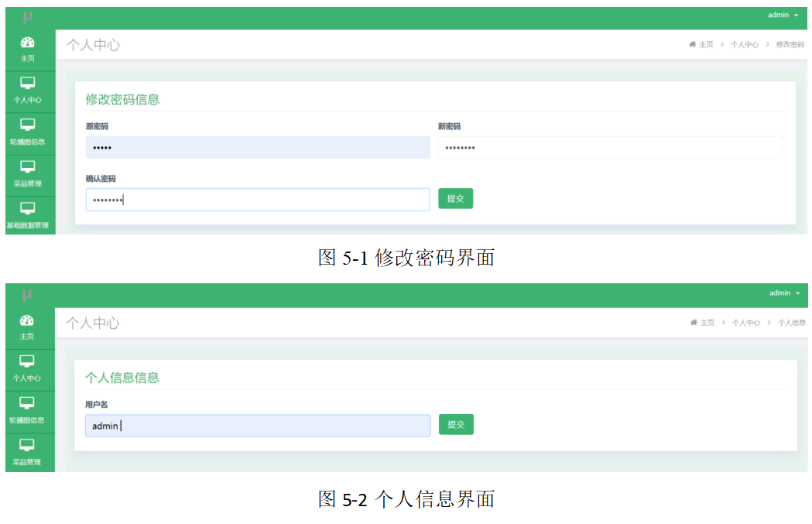Click the 新密码 field label

(449, 126)
